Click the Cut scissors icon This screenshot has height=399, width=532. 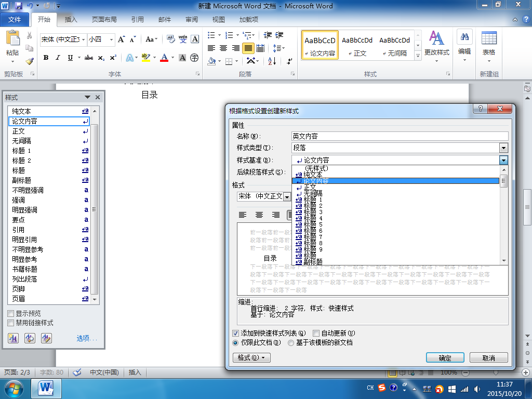30,36
